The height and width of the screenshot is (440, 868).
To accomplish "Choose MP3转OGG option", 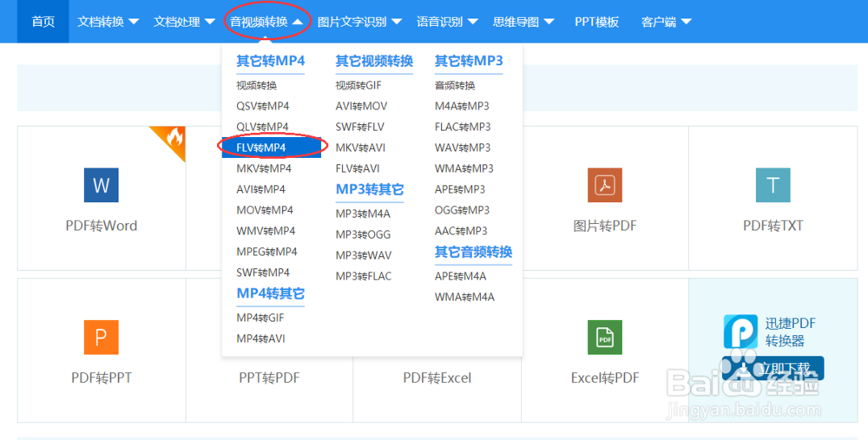I will [x=363, y=234].
